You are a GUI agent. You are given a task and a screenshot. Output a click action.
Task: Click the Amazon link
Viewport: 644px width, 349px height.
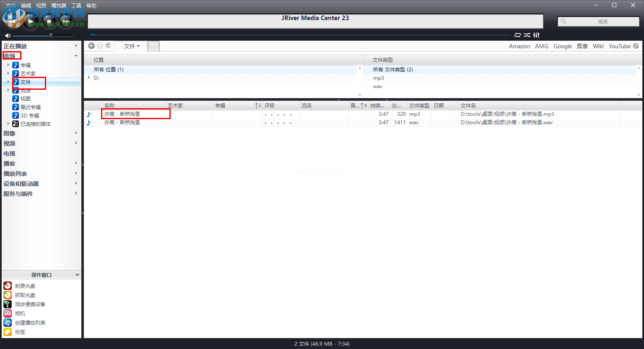pos(519,46)
